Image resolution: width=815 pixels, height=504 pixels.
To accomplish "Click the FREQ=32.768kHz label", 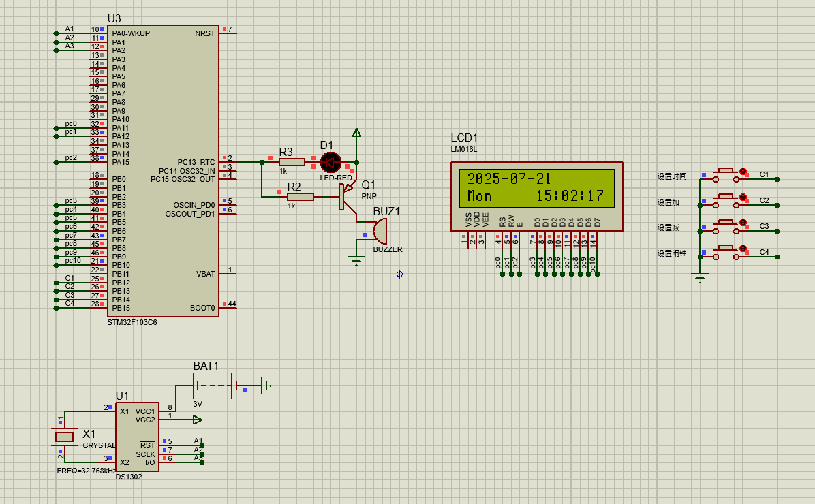I will (87, 471).
